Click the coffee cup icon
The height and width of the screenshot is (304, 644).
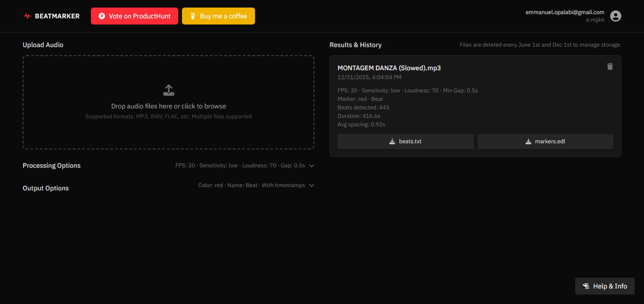[193, 16]
